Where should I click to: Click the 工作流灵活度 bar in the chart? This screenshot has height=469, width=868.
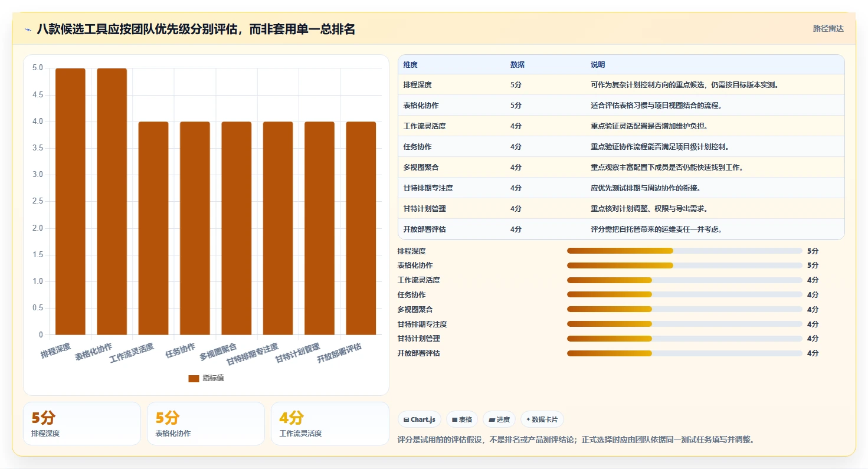pos(153,228)
